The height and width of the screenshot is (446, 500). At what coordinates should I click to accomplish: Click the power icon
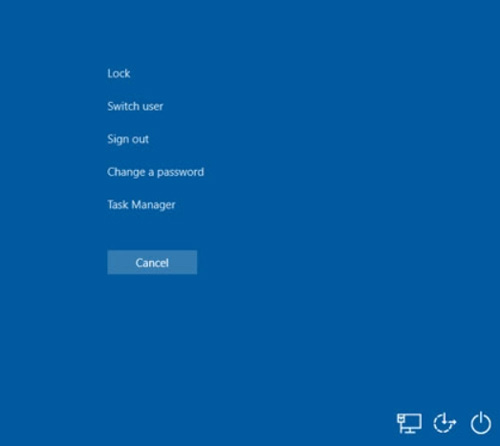point(481,423)
